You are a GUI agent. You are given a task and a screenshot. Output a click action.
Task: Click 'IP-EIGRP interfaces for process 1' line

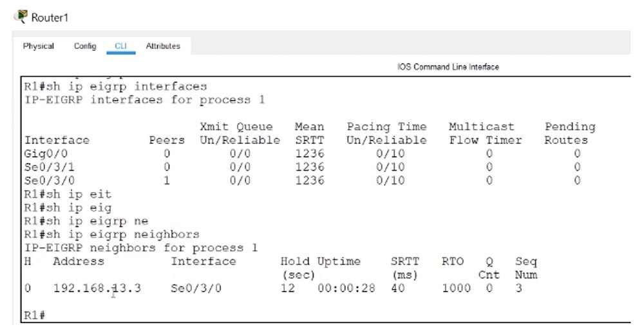point(144,100)
